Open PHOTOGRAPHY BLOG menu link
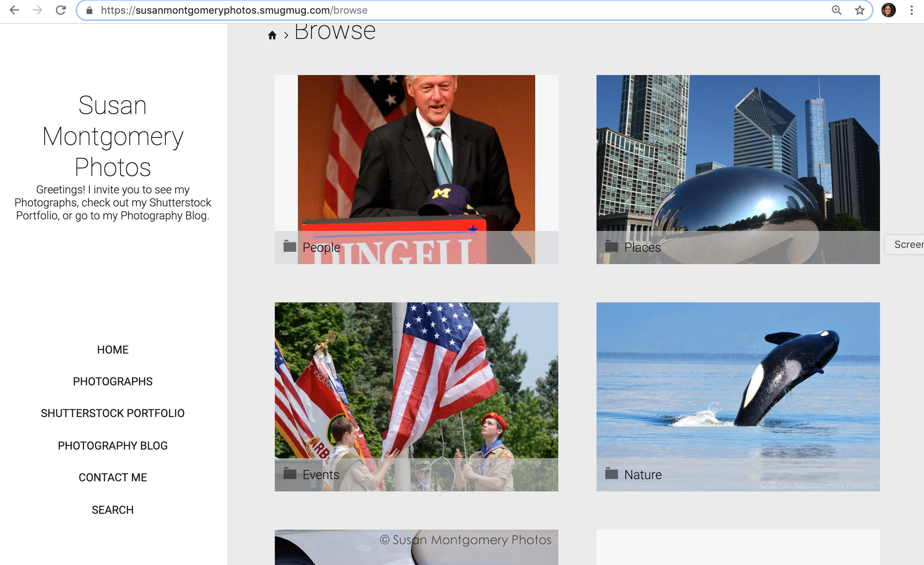This screenshot has width=924, height=565. pos(113,446)
